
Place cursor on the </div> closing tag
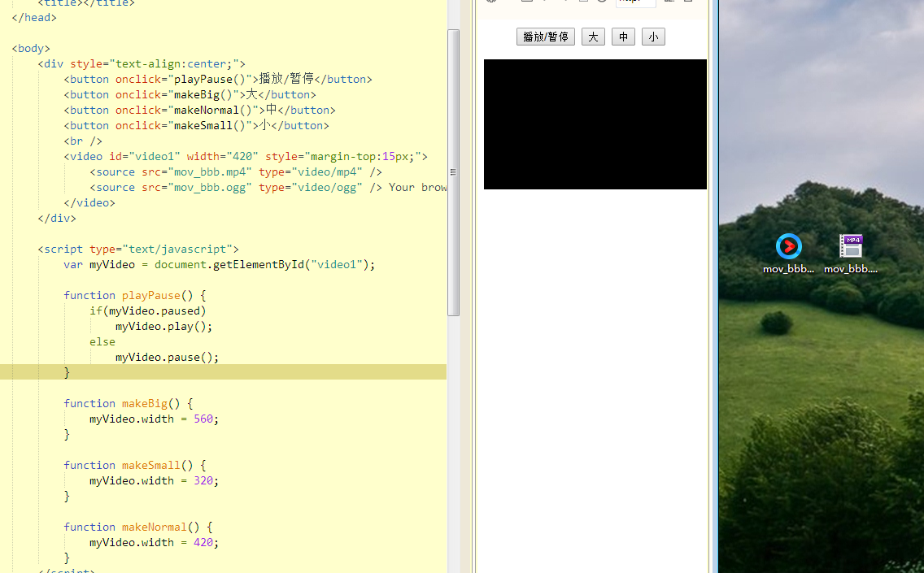[57, 218]
